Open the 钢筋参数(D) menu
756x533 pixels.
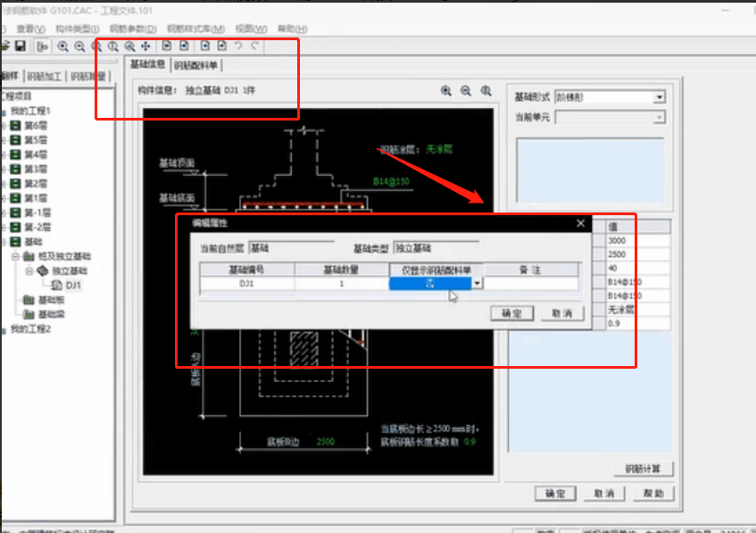click(x=133, y=29)
